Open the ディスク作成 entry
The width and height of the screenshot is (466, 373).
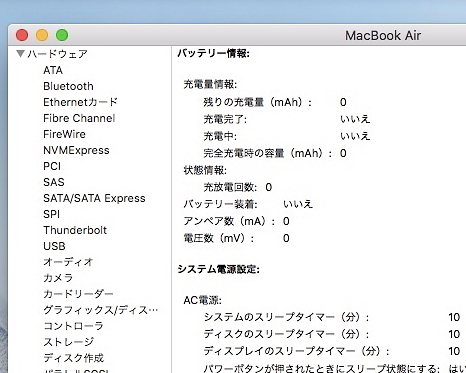click(74, 358)
